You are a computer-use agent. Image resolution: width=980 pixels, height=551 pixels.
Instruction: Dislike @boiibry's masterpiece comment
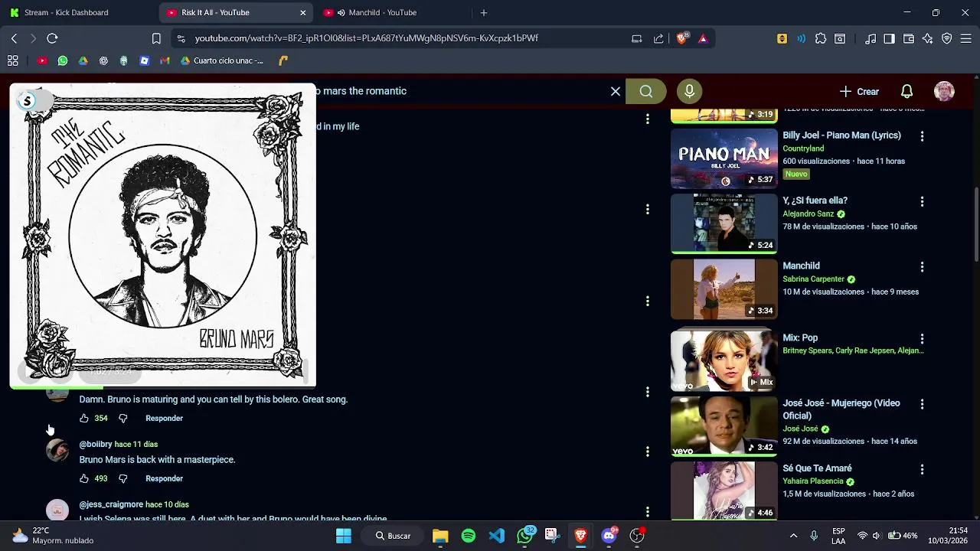[x=122, y=478]
